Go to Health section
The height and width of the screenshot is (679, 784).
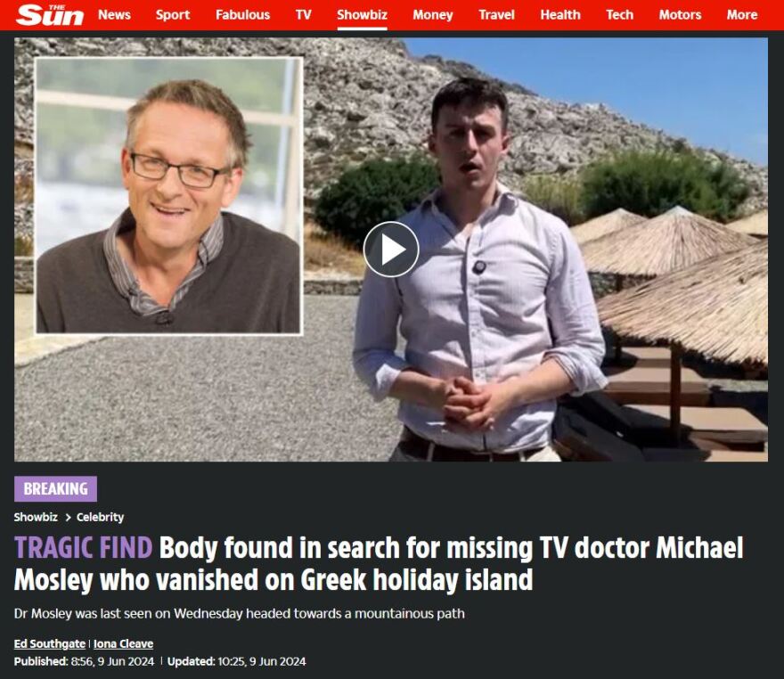pyautogui.click(x=560, y=15)
